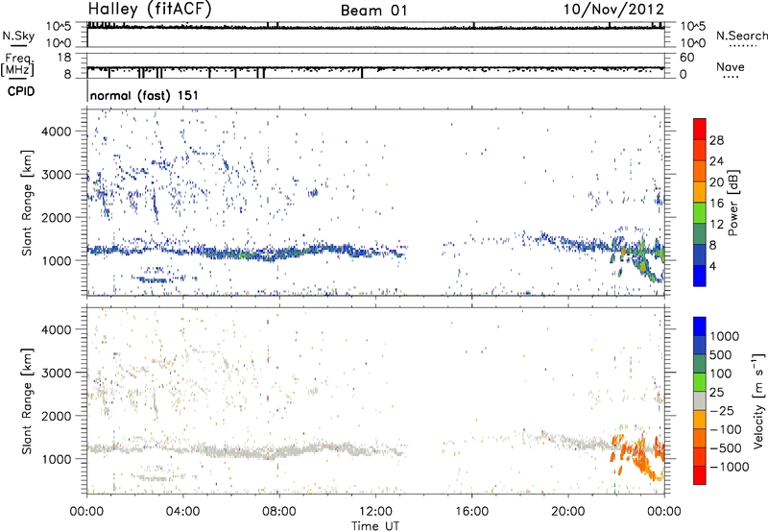Click the yellow-orange 16–20 dB Power swatch
This screenshot has width=768, height=532.
700,192
